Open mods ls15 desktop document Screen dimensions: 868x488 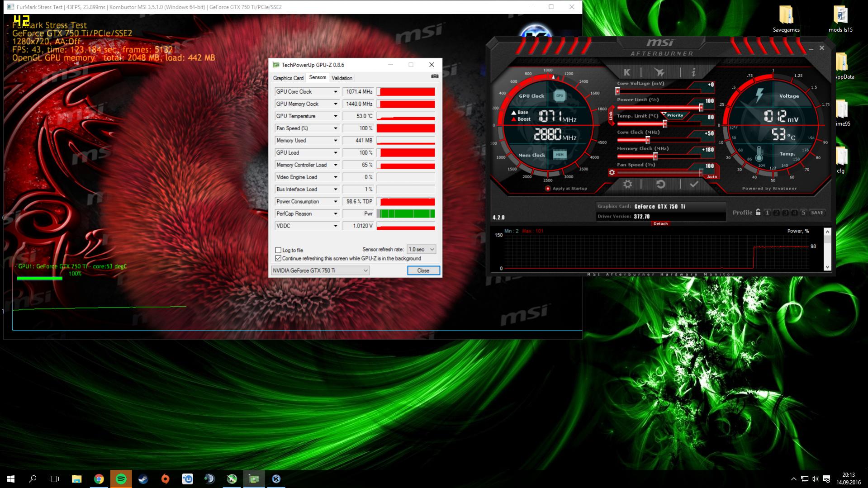click(840, 19)
